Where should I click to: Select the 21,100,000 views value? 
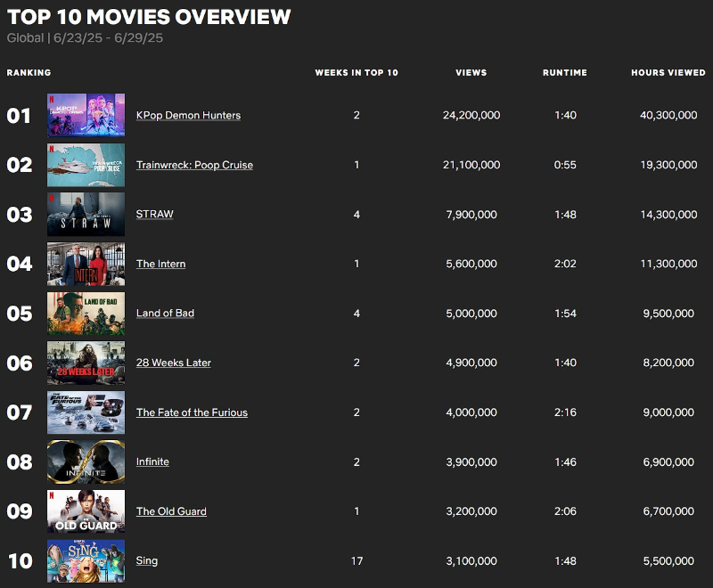click(x=471, y=165)
